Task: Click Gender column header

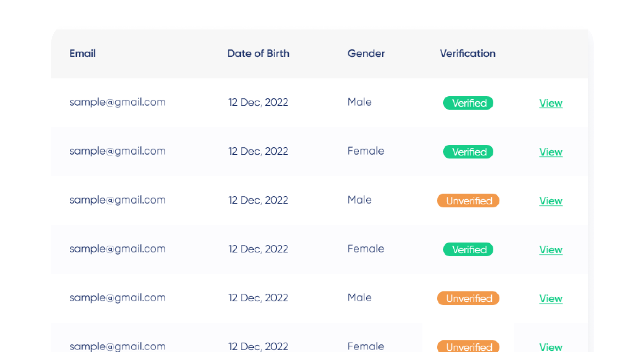Action: point(366,53)
